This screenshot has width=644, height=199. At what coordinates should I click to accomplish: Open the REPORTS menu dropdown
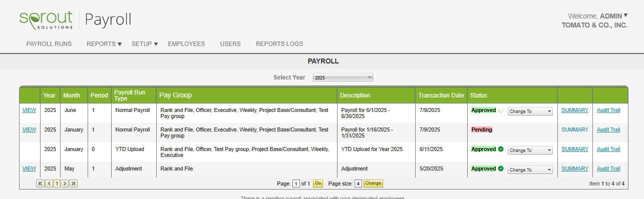click(x=104, y=44)
